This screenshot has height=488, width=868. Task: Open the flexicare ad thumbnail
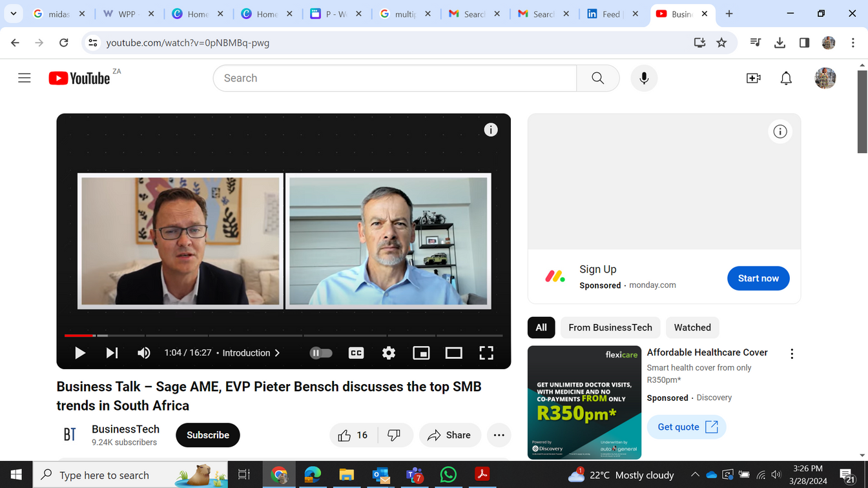[x=584, y=403]
